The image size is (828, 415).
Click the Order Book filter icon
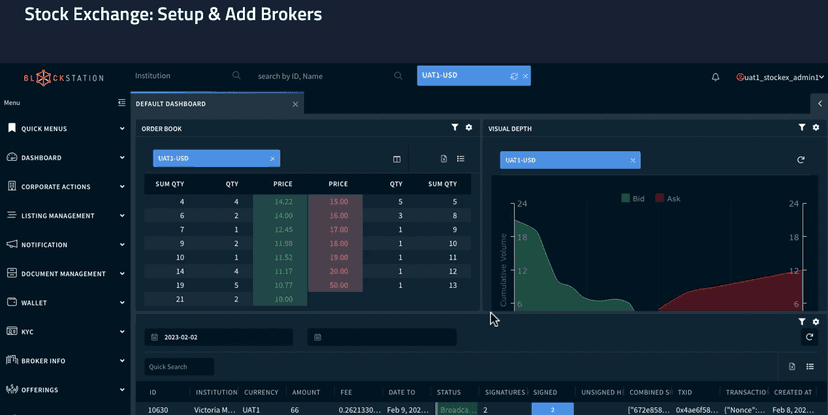(x=455, y=128)
